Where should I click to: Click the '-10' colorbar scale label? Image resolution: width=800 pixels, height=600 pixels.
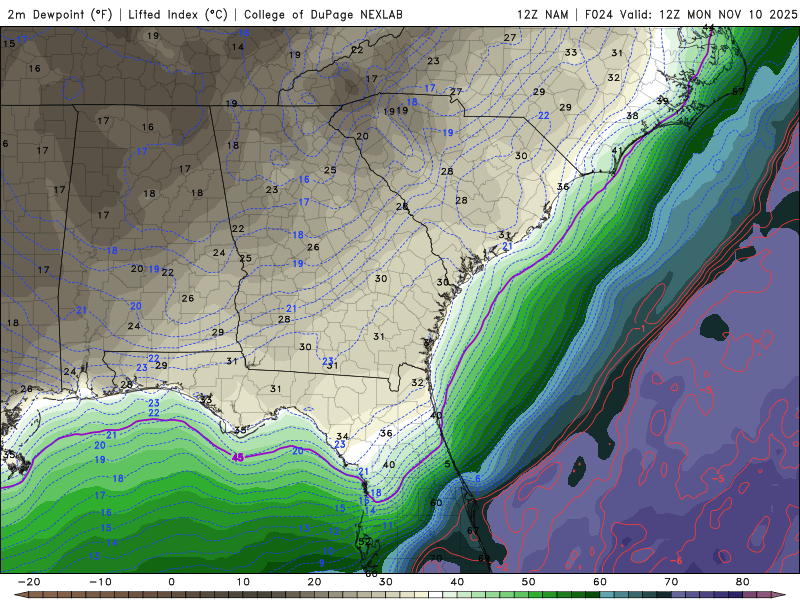click(100, 582)
